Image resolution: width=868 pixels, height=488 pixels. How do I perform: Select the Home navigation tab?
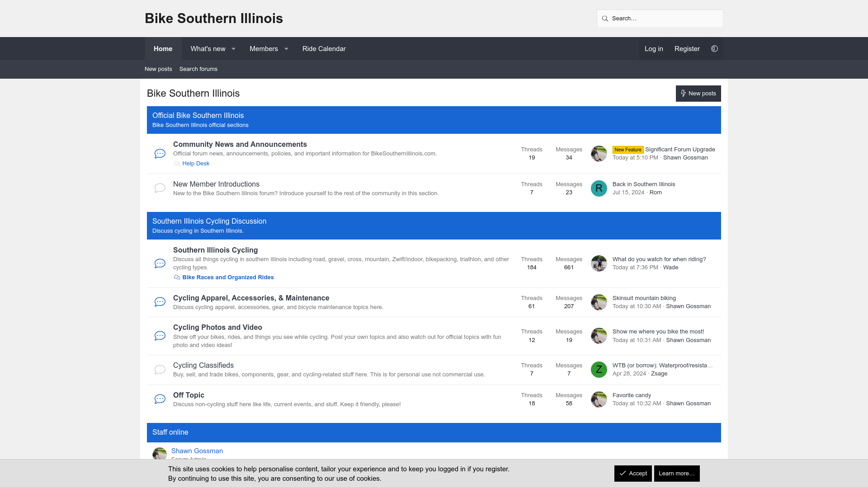tap(163, 49)
